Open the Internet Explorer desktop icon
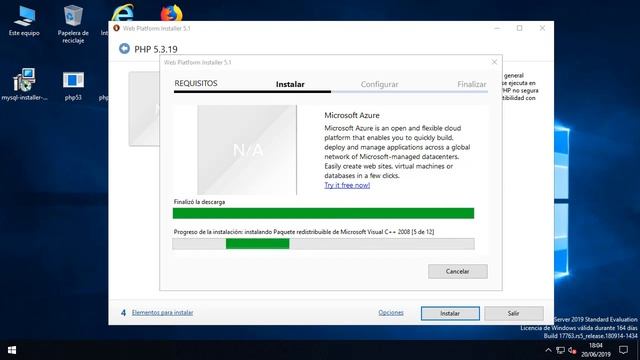The image size is (640, 360). 122,13
